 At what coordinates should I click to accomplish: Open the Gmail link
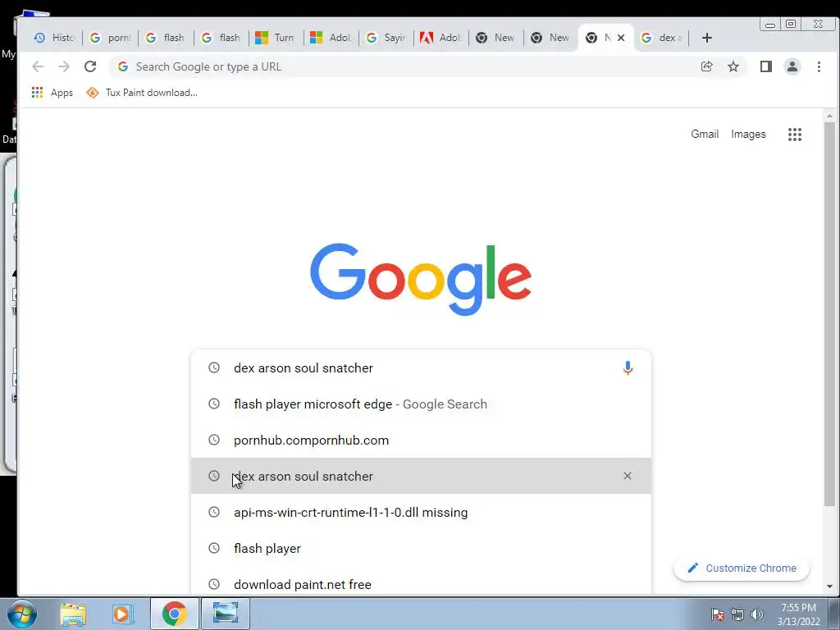point(705,134)
